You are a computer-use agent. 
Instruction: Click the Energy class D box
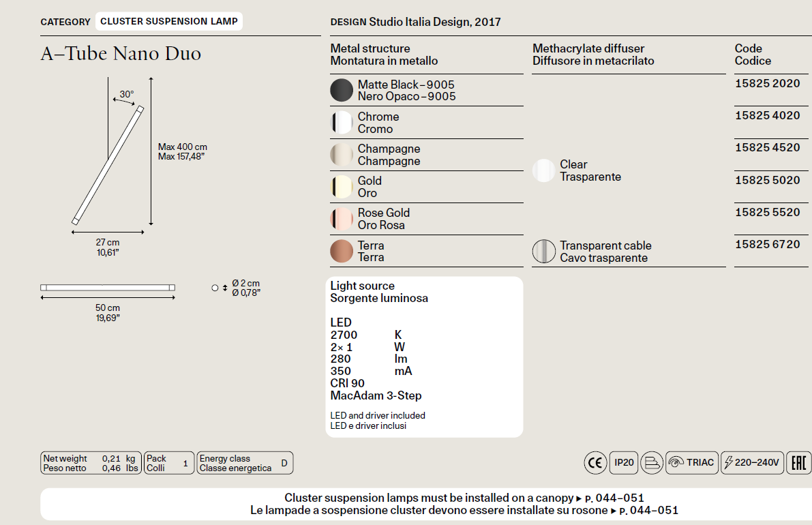(x=245, y=463)
